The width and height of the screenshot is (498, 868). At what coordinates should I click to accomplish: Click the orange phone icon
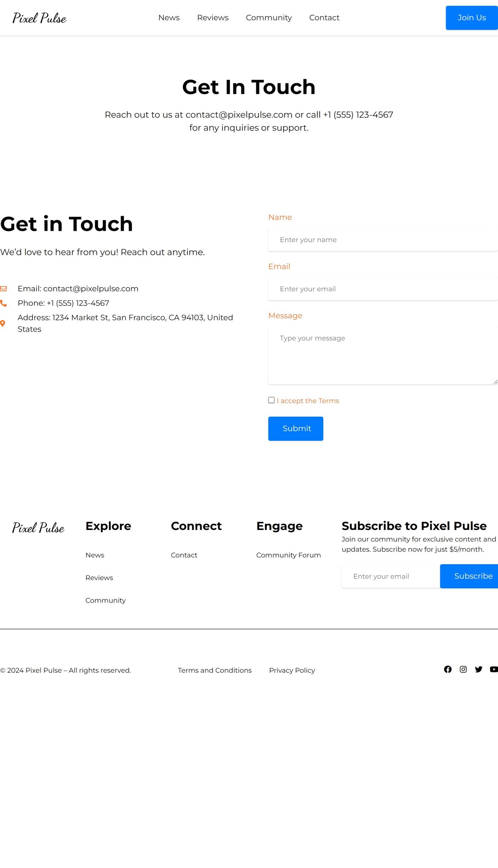click(3, 303)
